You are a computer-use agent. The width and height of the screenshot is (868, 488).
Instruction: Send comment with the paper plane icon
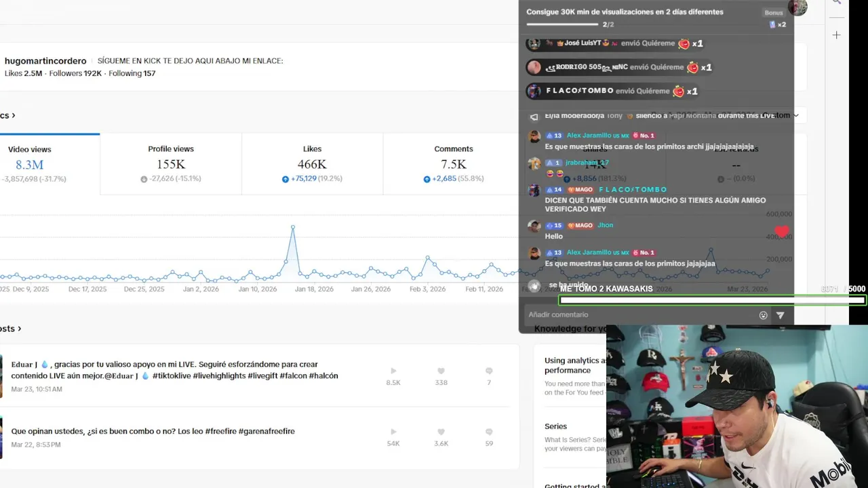[x=781, y=315]
